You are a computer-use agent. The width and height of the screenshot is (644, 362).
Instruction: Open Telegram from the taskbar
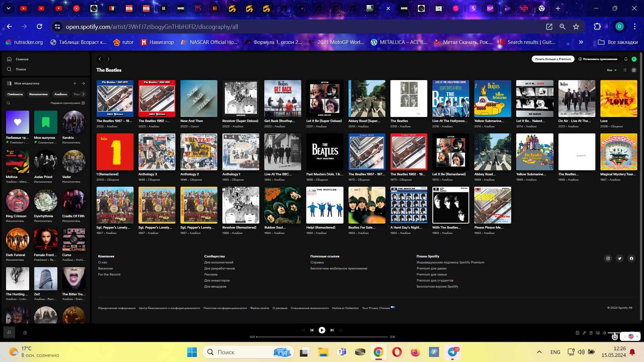tap(452, 352)
